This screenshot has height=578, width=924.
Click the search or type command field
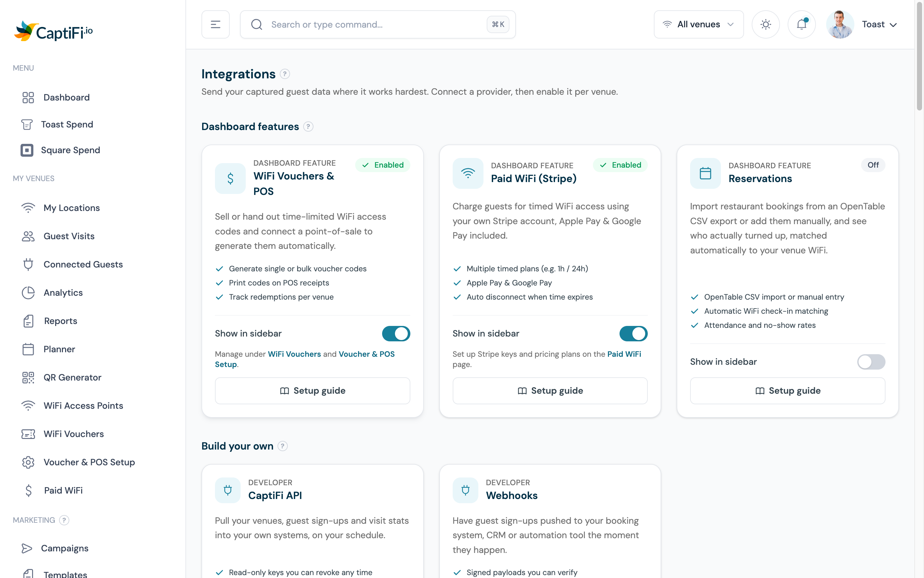[x=378, y=24]
